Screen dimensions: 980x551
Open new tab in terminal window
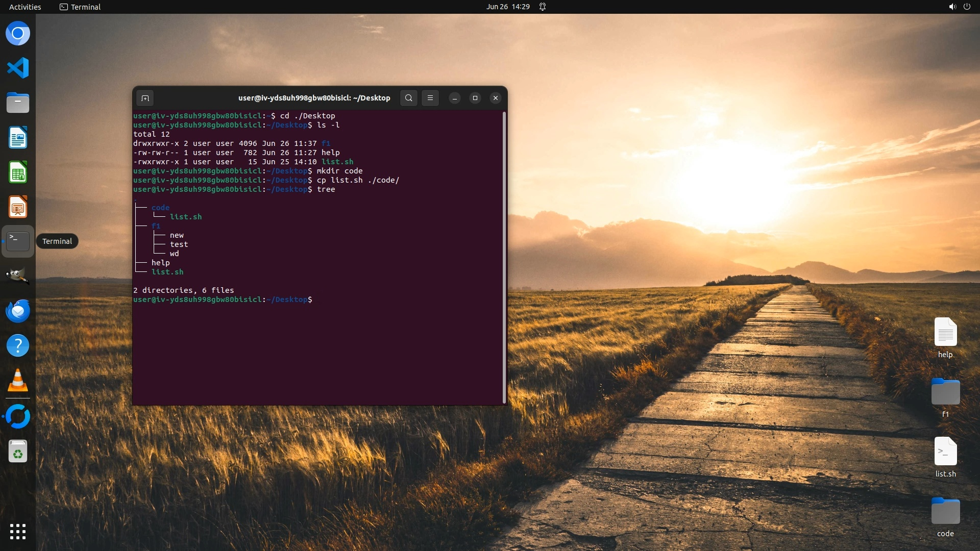point(145,98)
